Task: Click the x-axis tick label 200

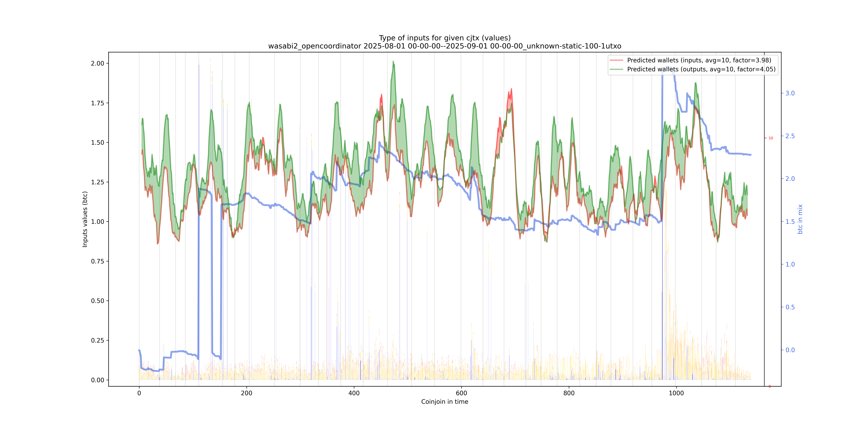Action: click(247, 393)
